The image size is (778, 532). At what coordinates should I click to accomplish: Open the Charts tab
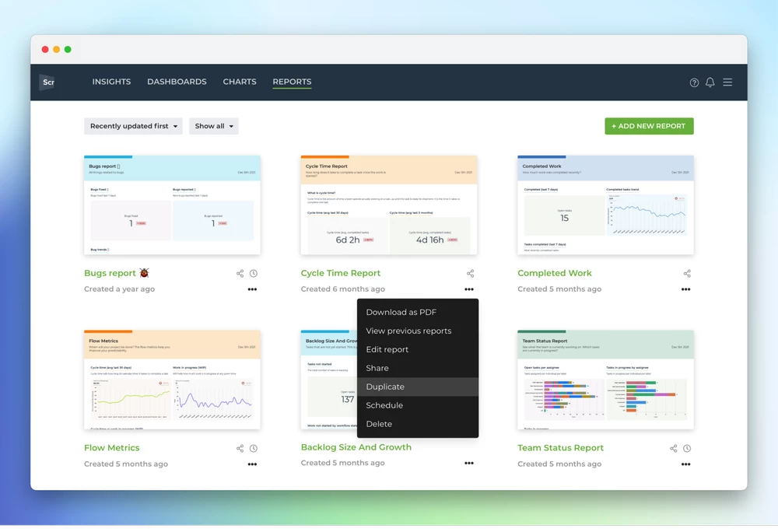point(240,82)
